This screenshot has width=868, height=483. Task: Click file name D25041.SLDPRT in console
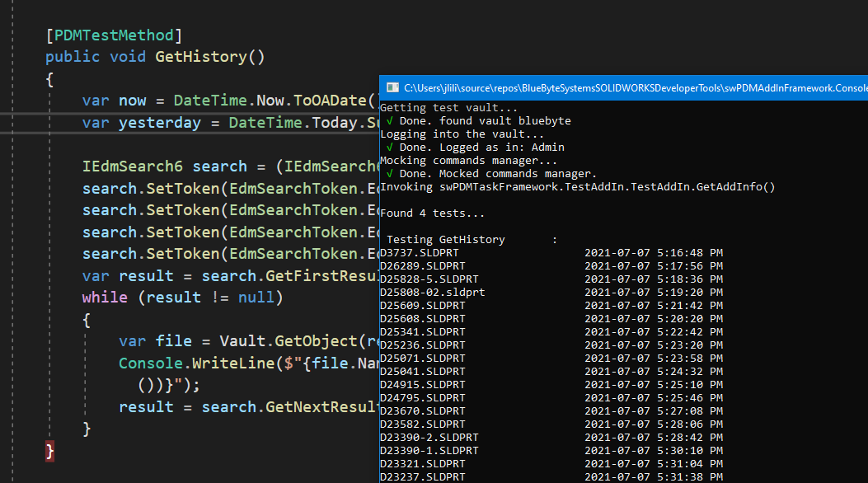click(x=423, y=372)
